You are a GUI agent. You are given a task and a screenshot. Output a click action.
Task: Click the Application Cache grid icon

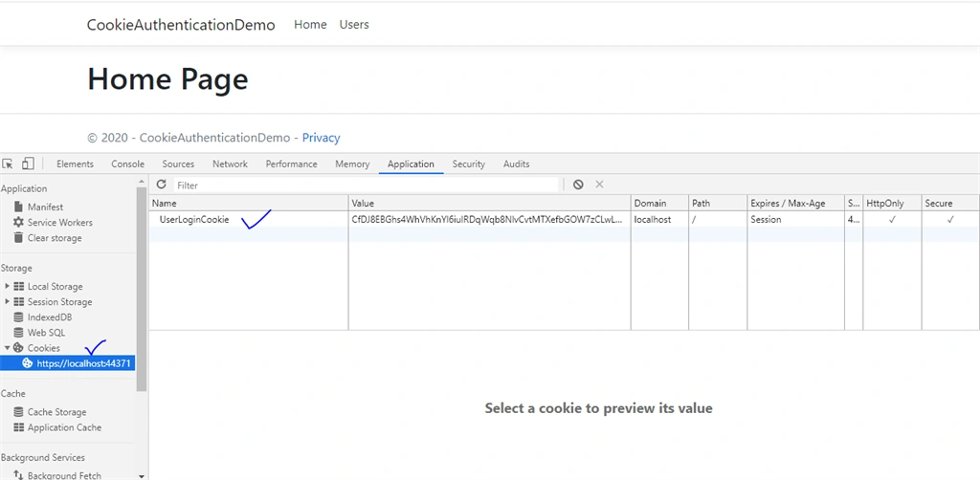(19, 427)
